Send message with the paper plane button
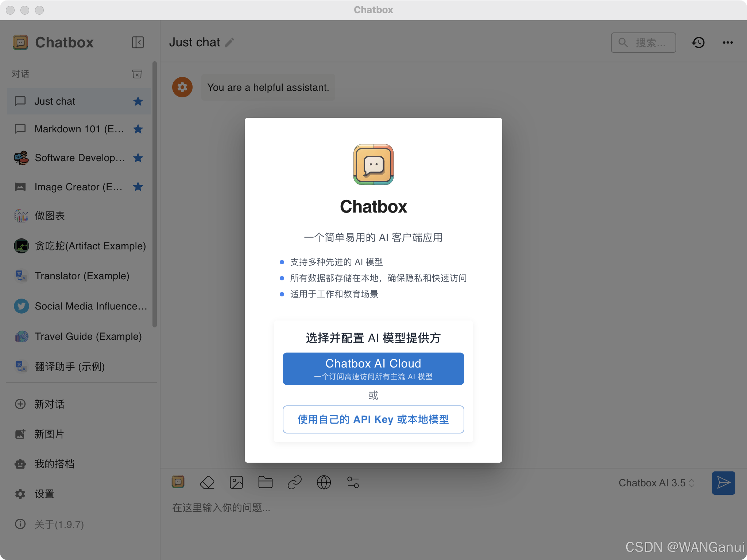The width and height of the screenshot is (747, 560). (x=723, y=483)
